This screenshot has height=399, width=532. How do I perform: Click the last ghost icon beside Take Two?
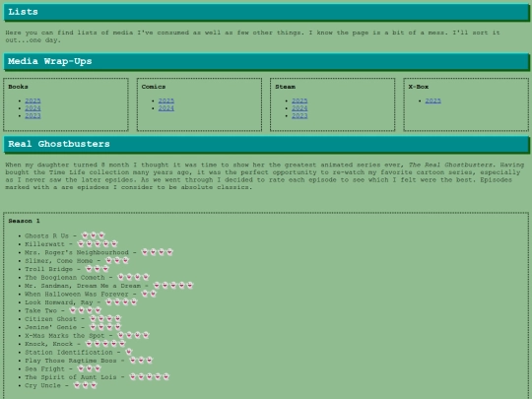coord(99,309)
